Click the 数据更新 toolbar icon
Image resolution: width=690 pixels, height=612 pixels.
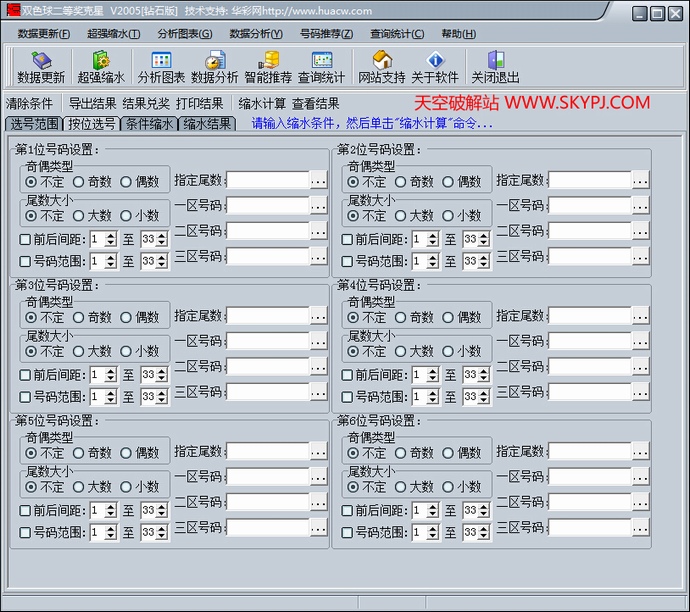(x=41, y=68)
